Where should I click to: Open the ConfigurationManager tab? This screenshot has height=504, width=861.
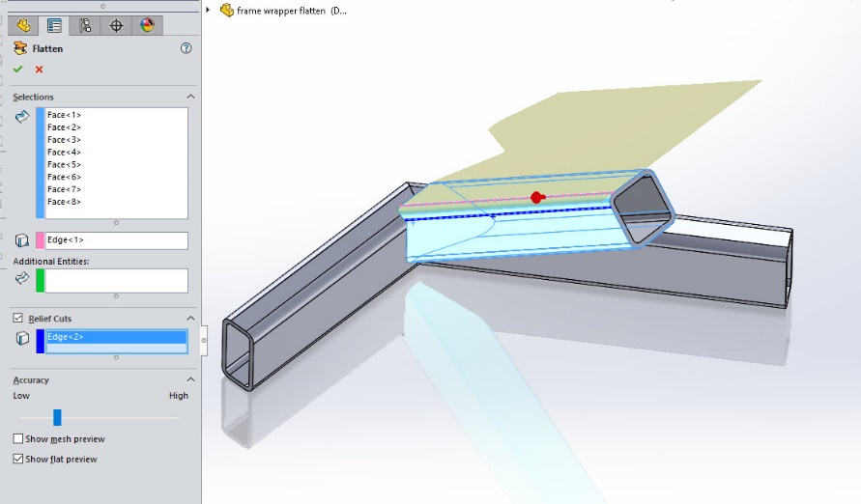click(85, 25)
